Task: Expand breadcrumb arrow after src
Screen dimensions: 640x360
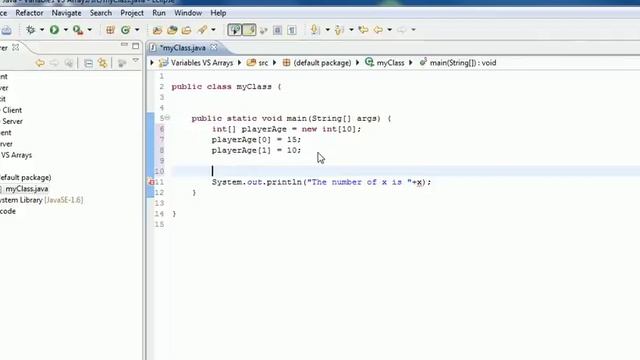Action: (x=275, y=63)
